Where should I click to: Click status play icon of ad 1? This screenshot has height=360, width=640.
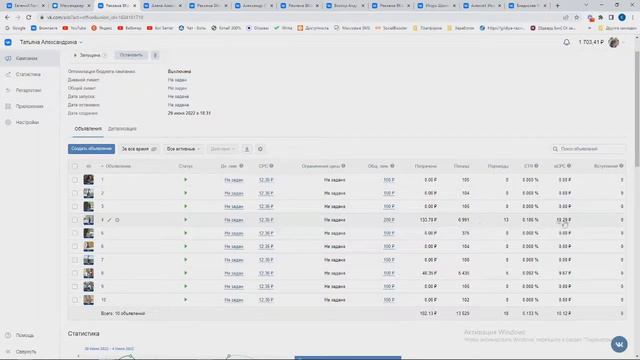185,180
